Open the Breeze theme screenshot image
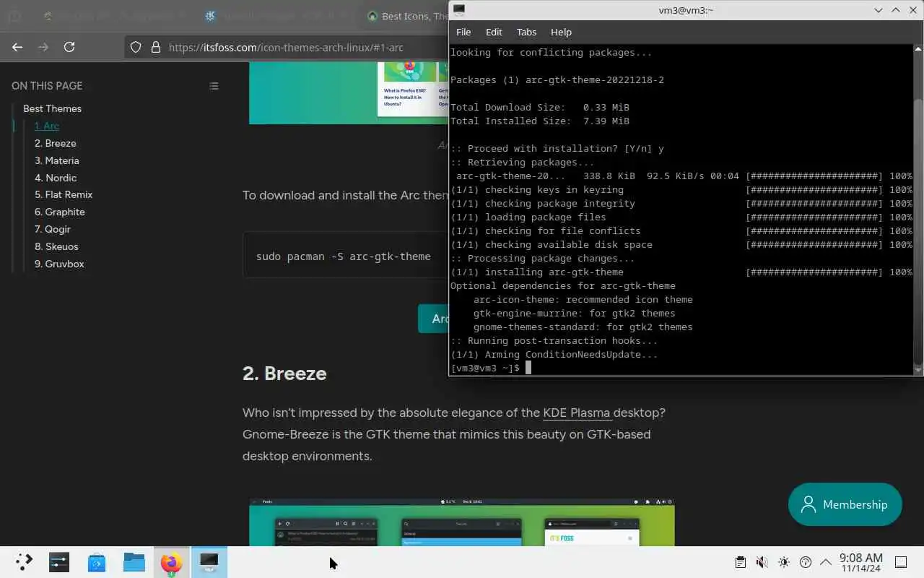This screenshot has height=578, width=924. 462,522
